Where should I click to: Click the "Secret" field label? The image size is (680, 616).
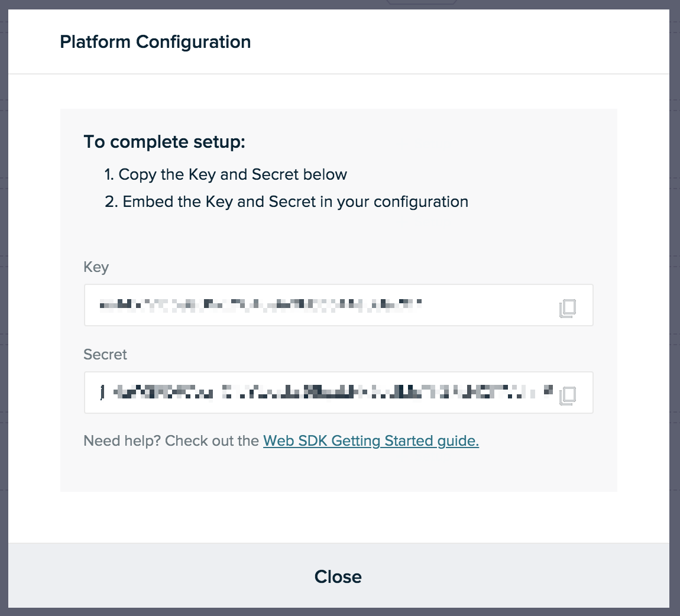[x=105, y=355]
